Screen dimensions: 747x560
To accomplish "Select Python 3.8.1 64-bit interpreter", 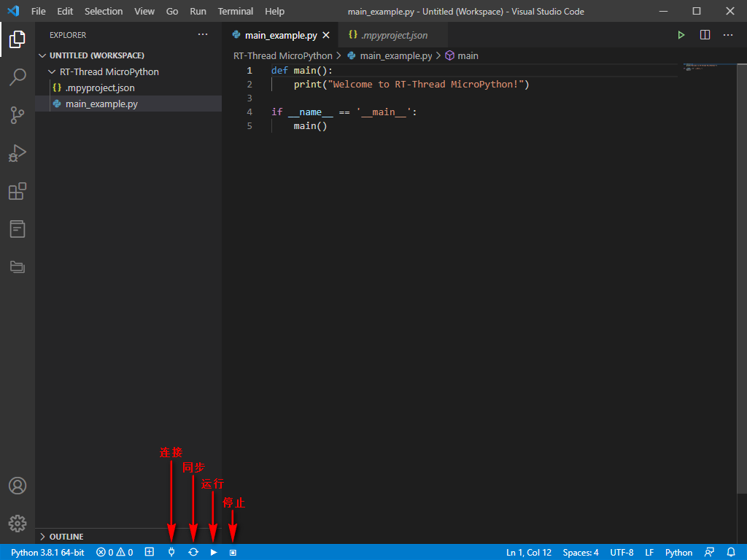I will tap(47, 553).
